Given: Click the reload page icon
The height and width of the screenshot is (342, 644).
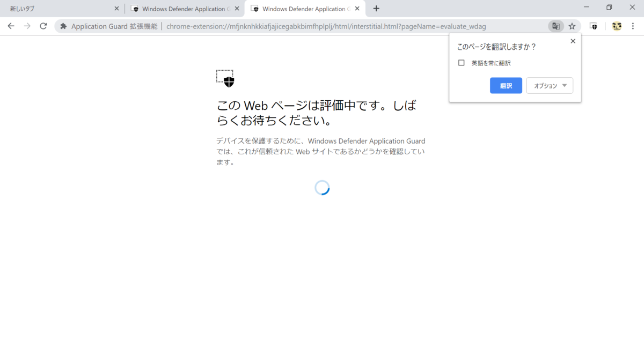Looking at the screenshot, I should point(43,26).
